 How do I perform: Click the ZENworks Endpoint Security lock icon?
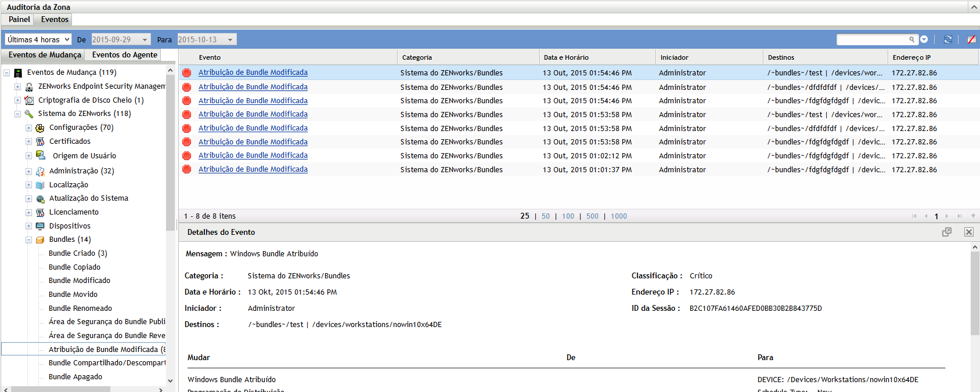click(29, 86)
